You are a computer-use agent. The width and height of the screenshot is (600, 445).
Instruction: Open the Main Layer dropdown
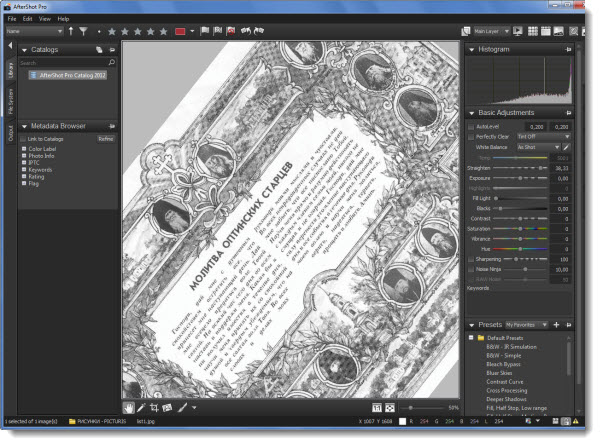tap(492, 31)
